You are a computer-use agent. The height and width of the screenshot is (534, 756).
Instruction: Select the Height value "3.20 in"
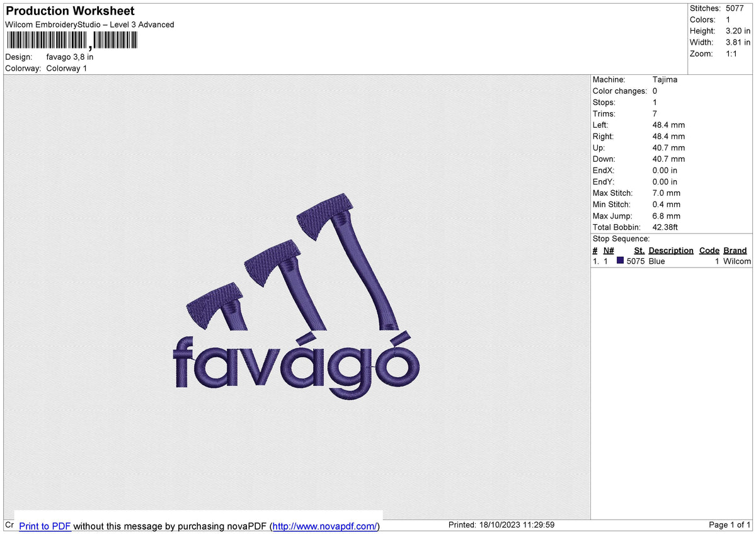click(x=738, y=31)
